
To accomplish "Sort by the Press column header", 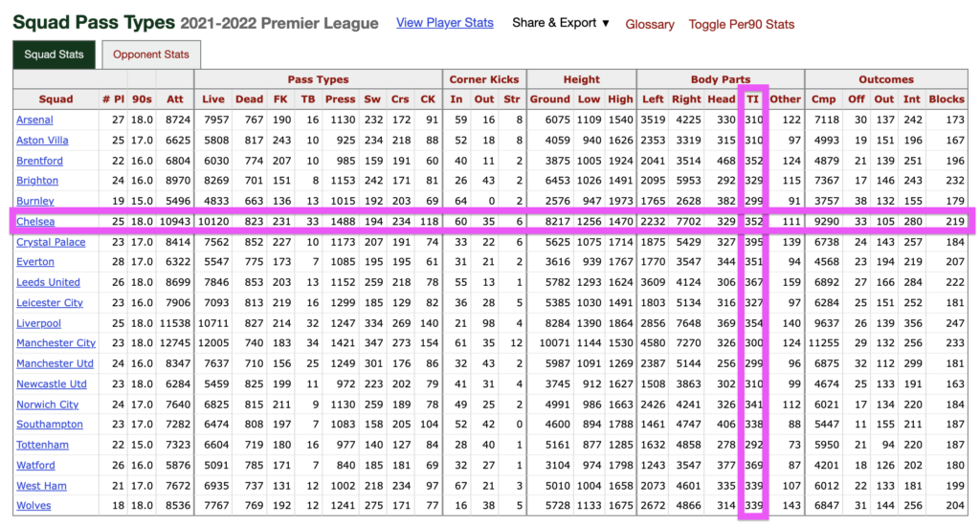I will click(x=340, y=99).
